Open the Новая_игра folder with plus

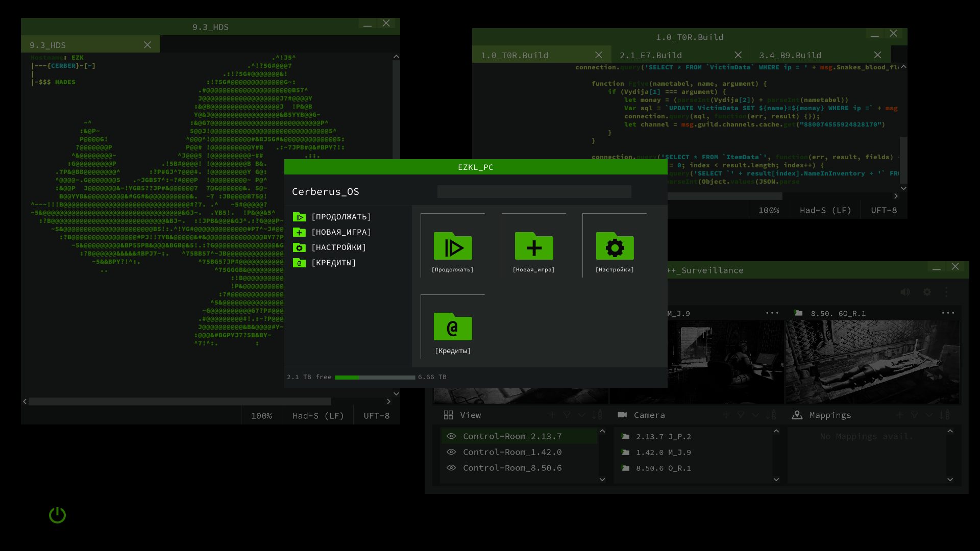[533, 246]
